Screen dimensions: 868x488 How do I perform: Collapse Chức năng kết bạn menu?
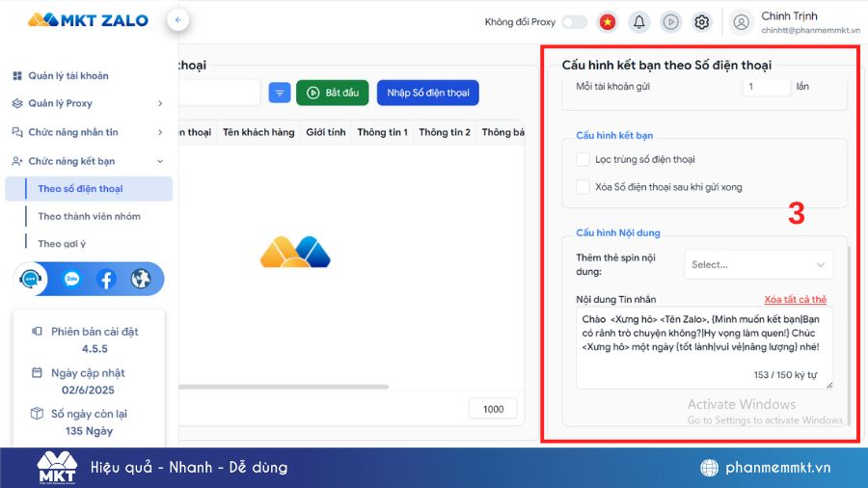coord(89,161)
